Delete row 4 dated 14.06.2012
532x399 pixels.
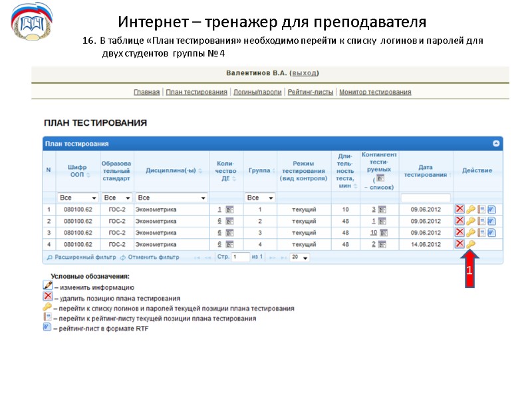460,243
